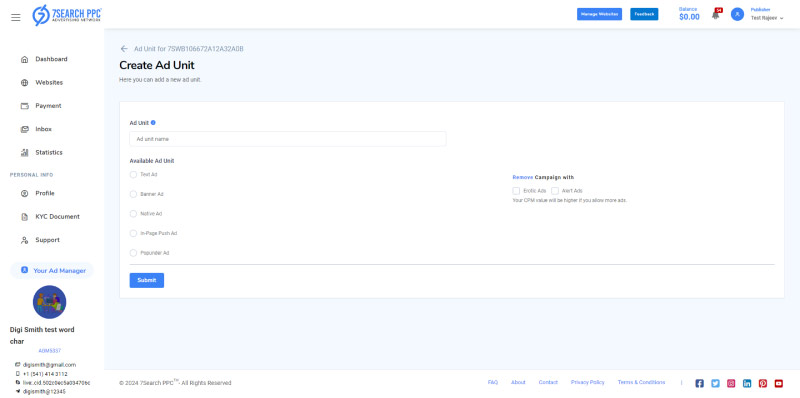Open the Terms & Conditions footer link

641,383
